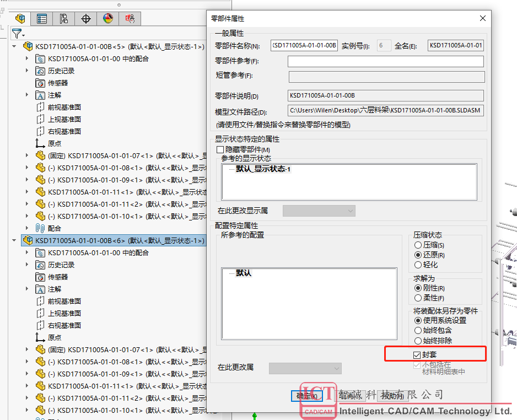Click the first 配合 mates paperclip icon

(x=40, y=228)
